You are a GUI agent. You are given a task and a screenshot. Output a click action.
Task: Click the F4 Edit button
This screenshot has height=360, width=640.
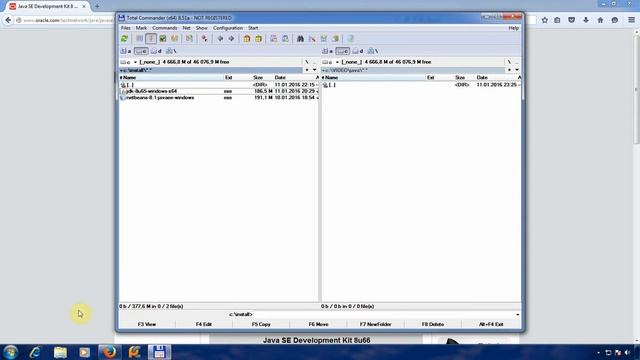(x=204, y=324)
